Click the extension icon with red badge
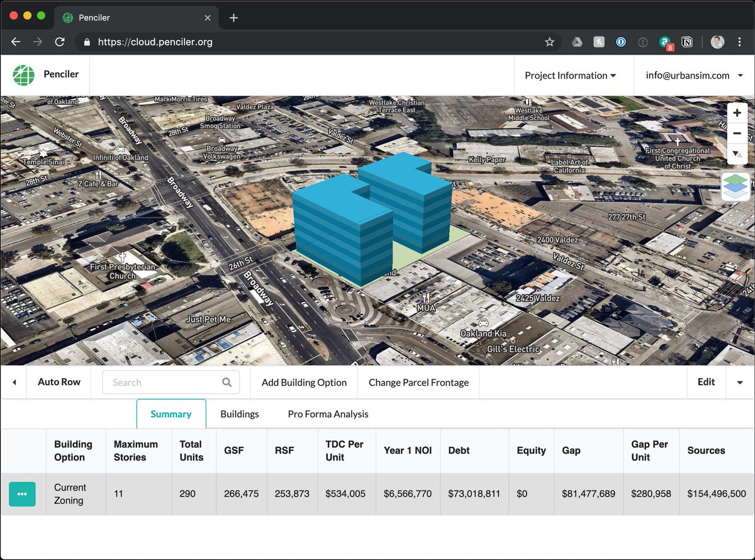 point(666,43)
